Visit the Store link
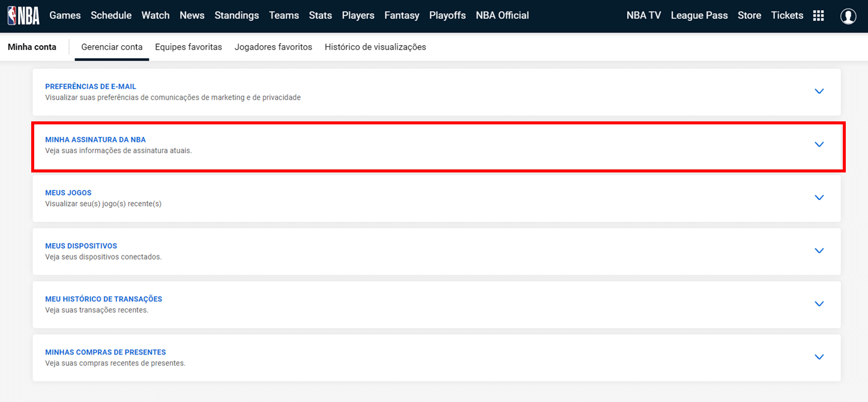Viewport: 868px width, 402px height. point(749,16)
